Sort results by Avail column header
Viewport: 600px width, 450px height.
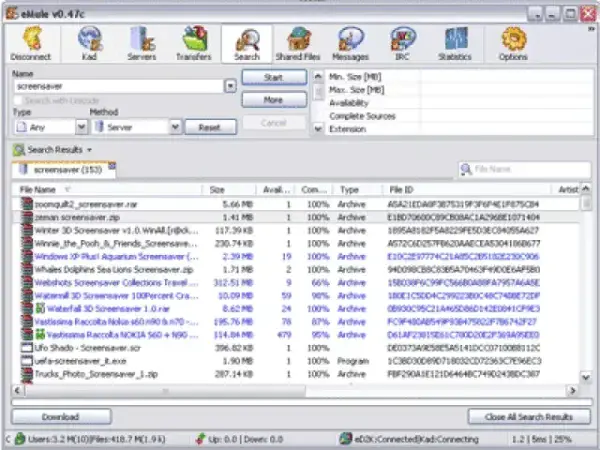(x=276, y=189)
